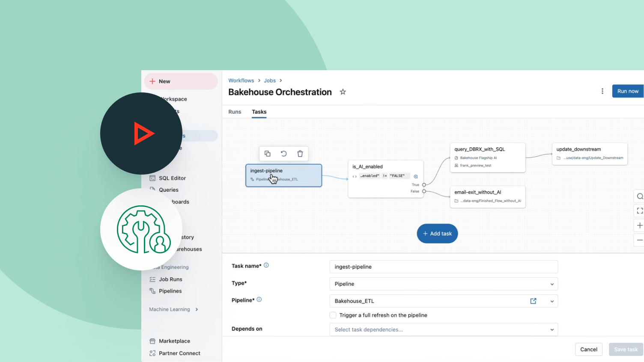
Task: Open Bakehouse_ETL pipeline in new tab icon
Action: pyautogui.click(x=533, y=301)
